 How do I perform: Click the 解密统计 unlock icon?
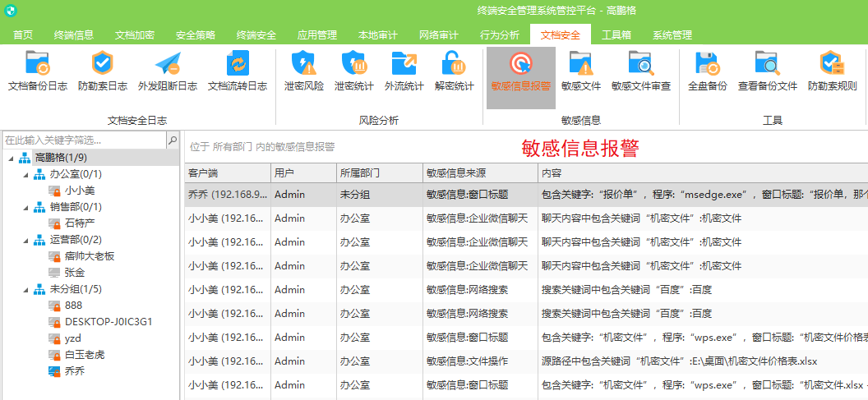[454, 64]
